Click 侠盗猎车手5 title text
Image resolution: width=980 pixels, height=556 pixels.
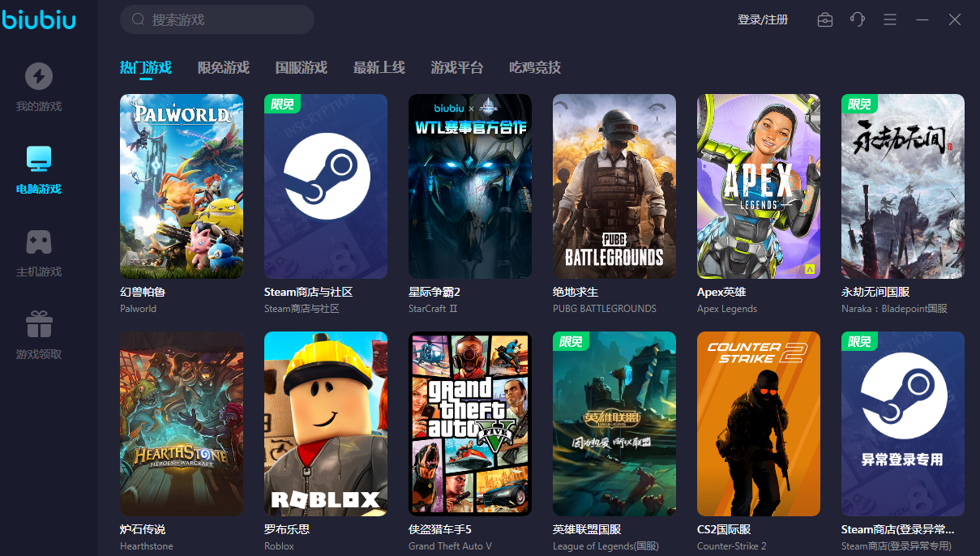pos(440,529)
